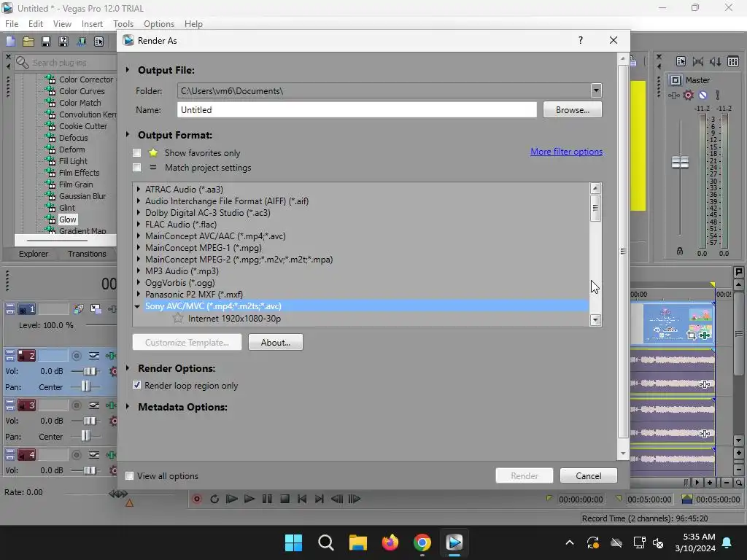Open the Folder path dropdown
Screen dimensions: 747x560
596,90
